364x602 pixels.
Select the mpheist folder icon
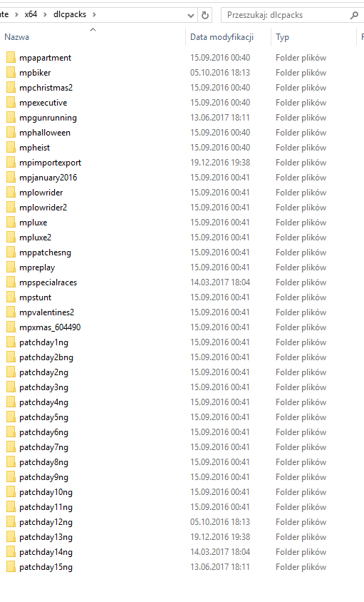11,148
